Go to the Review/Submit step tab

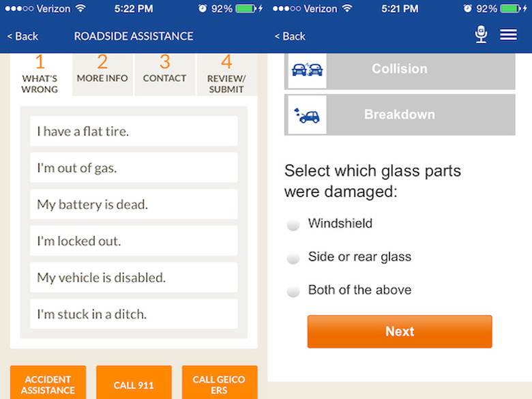[x=227, y=74]
